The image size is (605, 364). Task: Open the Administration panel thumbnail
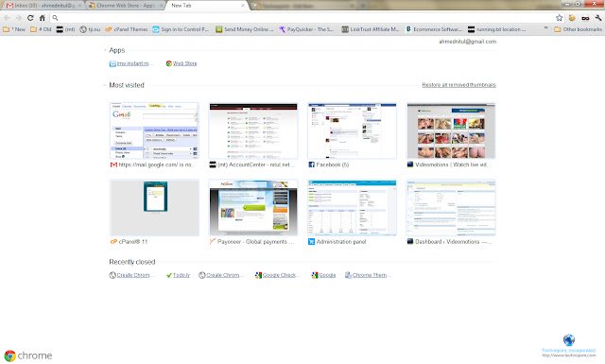click(353, 208)
